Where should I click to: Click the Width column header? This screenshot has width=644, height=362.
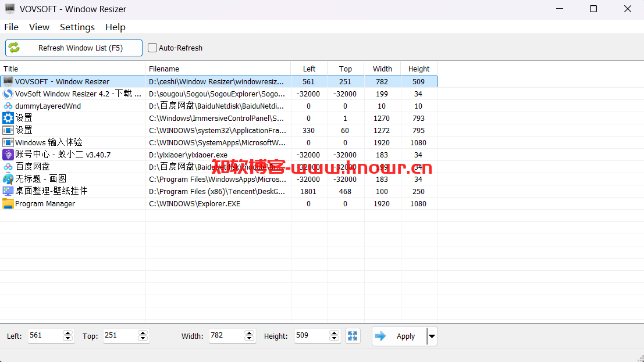382,69
